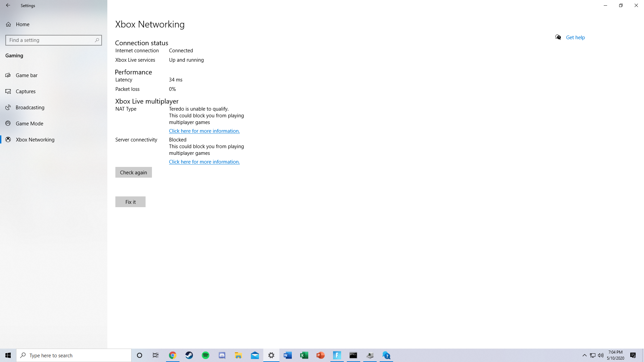Click the Fix it button
The width and height of the screenshot is (644, 362).
click(130, 202)
